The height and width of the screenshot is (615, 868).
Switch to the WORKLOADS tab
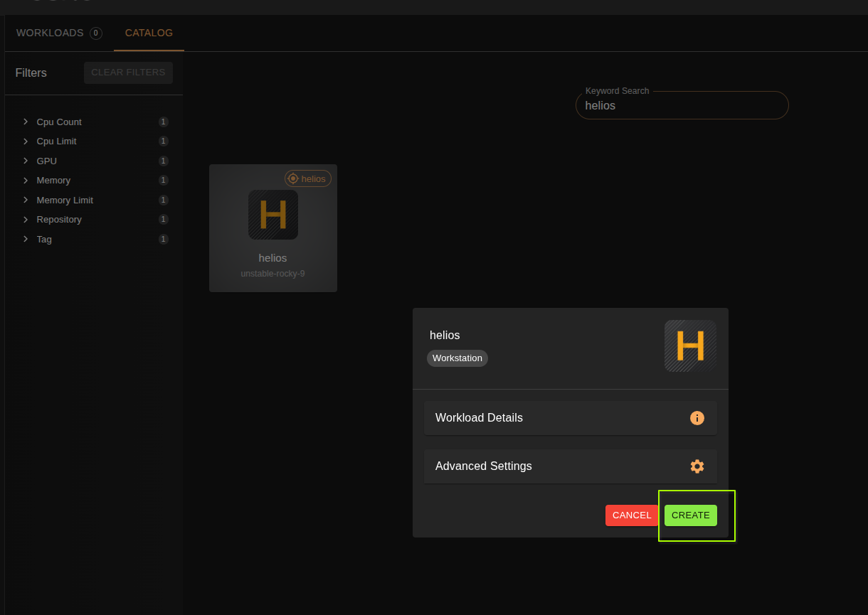(x=51, y=33)
